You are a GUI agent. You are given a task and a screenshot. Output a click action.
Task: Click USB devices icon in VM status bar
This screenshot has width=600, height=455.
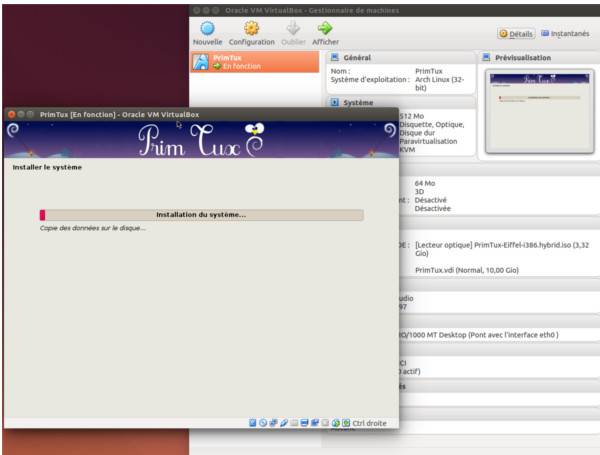click(284, 423)
